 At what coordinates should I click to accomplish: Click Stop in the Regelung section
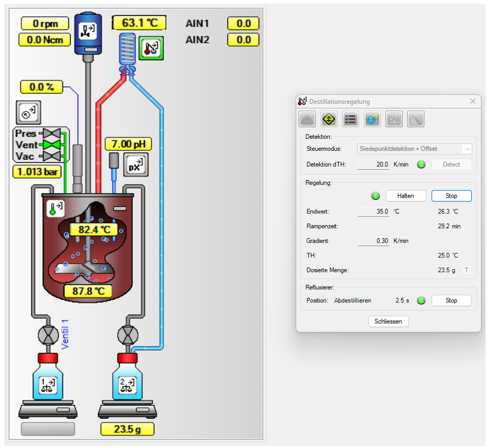pos(451,196)
